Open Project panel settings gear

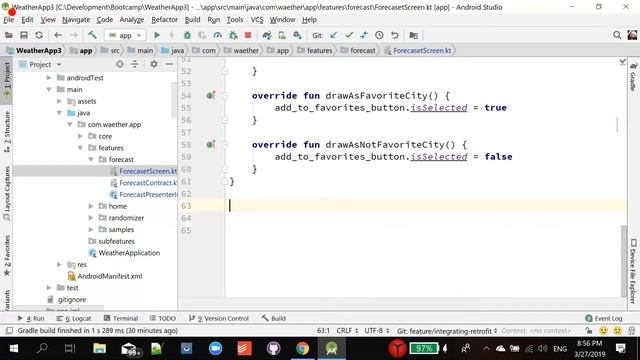coord(154,64)
